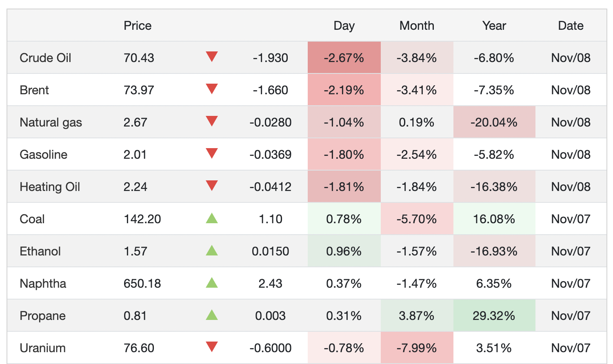Click the red down arrow for Crude Oil

pos(212,57)
